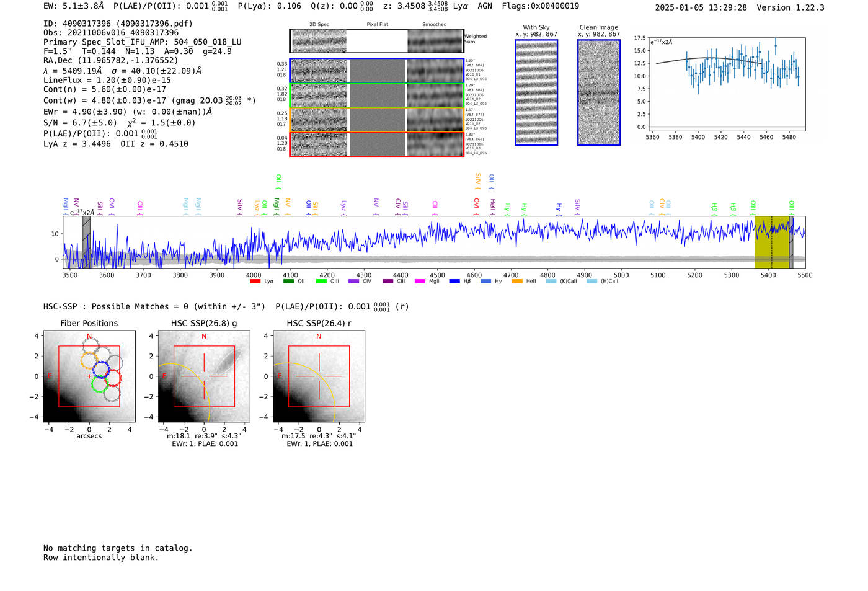Click the Flags:0x00400019 text in header

(540, 6)
